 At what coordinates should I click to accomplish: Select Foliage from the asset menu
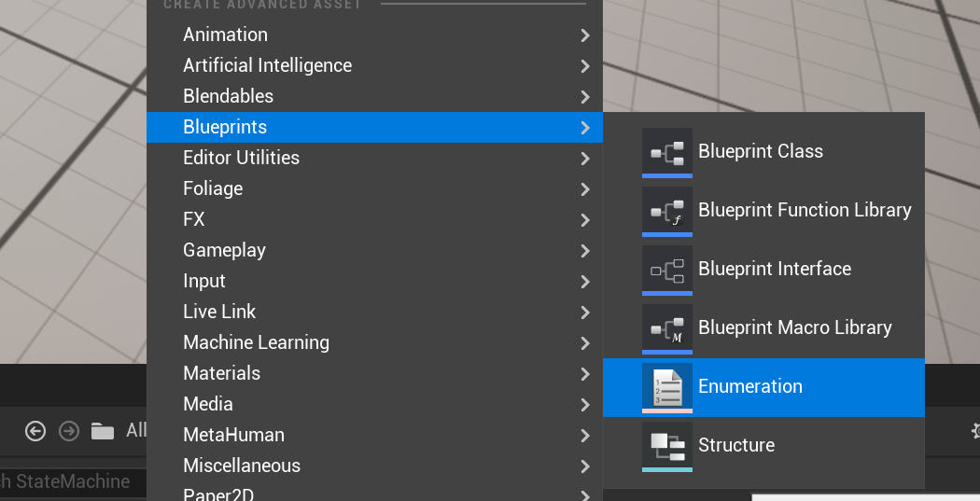[213, 188]
